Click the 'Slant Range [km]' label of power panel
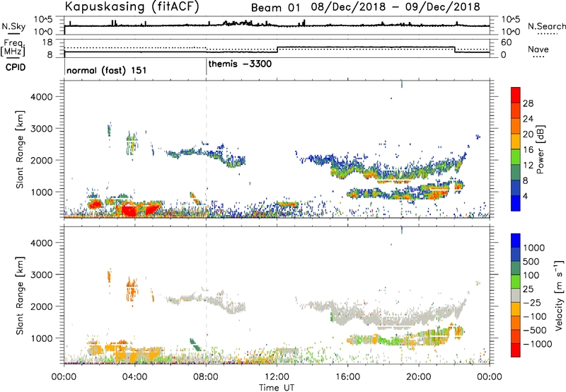The height and width of the screenshot is (392, 566). point(20,149)
